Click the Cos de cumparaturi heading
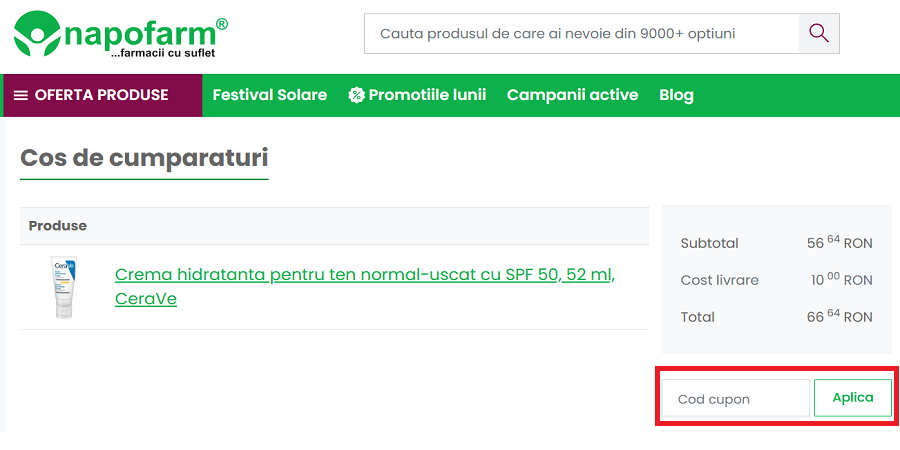The width and height of the screenshot is (900, 450). 144,158
